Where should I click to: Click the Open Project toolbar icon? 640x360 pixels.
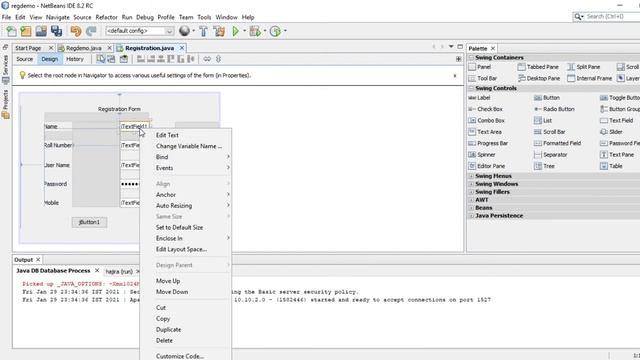click(41, 31)
